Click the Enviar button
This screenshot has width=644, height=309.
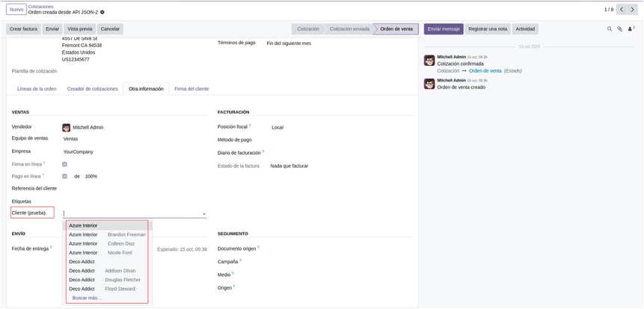tap(52, 29)
